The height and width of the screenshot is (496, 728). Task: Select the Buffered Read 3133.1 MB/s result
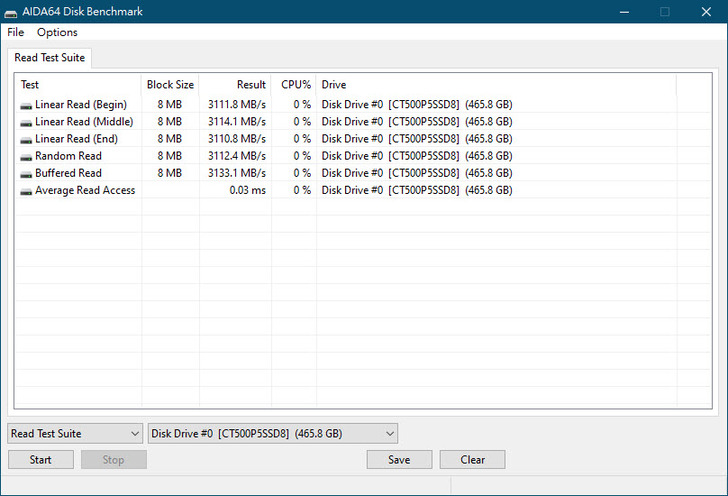click(x=237, y=173)
